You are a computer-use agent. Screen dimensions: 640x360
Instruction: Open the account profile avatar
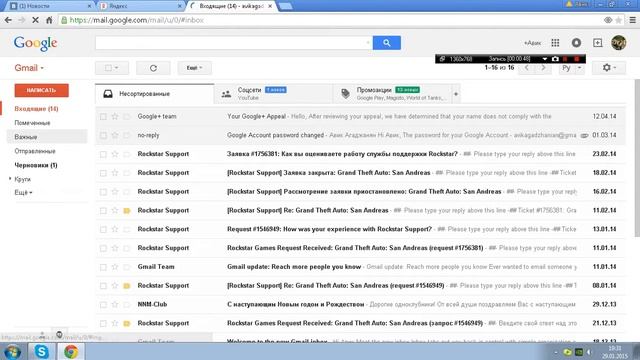pos(618,42)
